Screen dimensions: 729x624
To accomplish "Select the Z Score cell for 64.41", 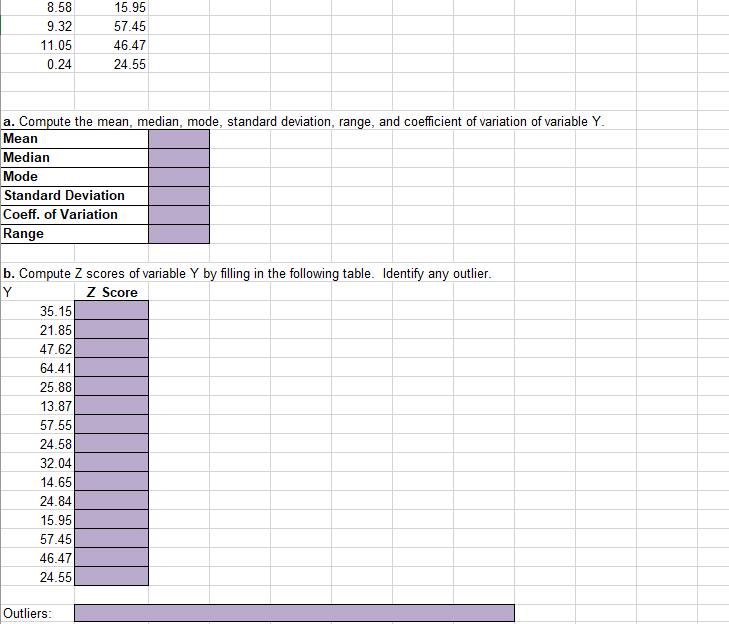I will (112, 367).
